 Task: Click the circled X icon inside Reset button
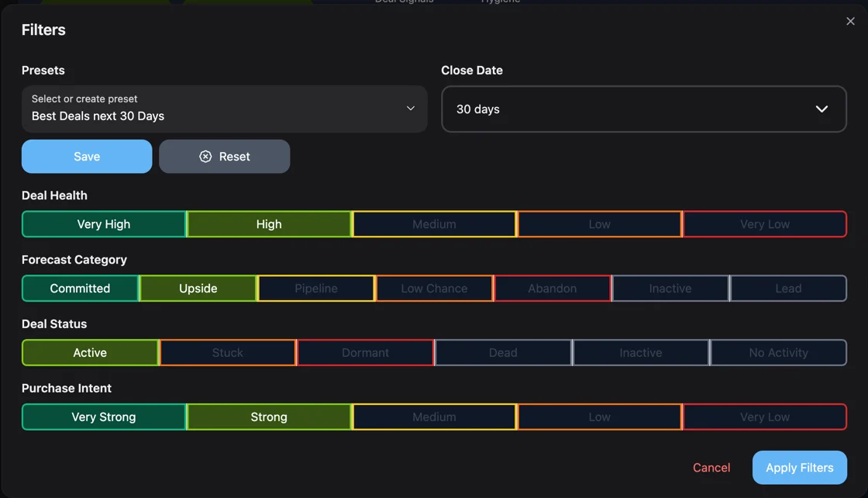(x=205, y=156)
